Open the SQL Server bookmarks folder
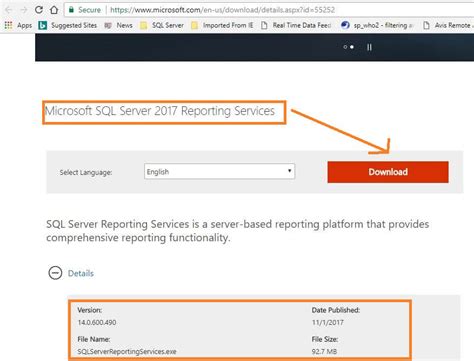Screen dimensions: 474x361 pyautogui.click(x=162, y=25)
